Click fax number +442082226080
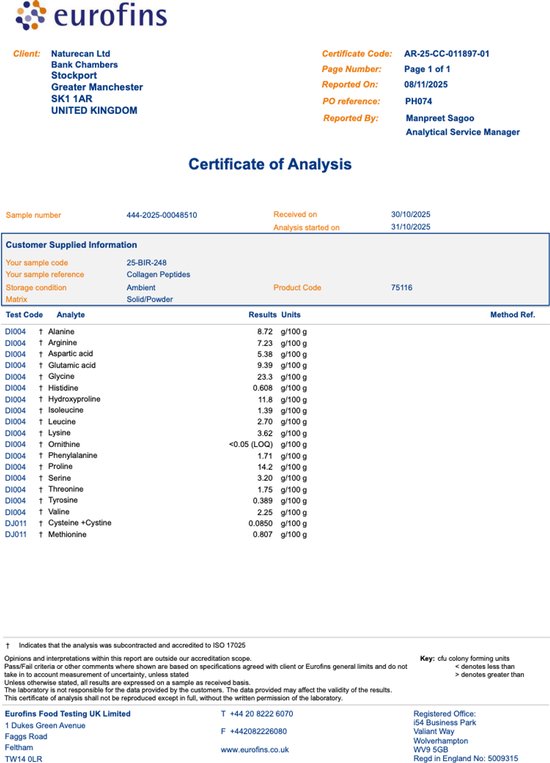 click(258, 731)
